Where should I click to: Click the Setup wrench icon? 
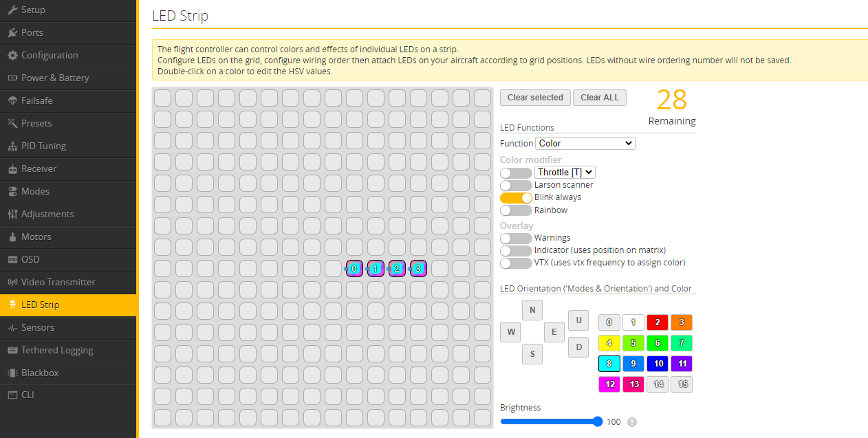coord(12,10)
